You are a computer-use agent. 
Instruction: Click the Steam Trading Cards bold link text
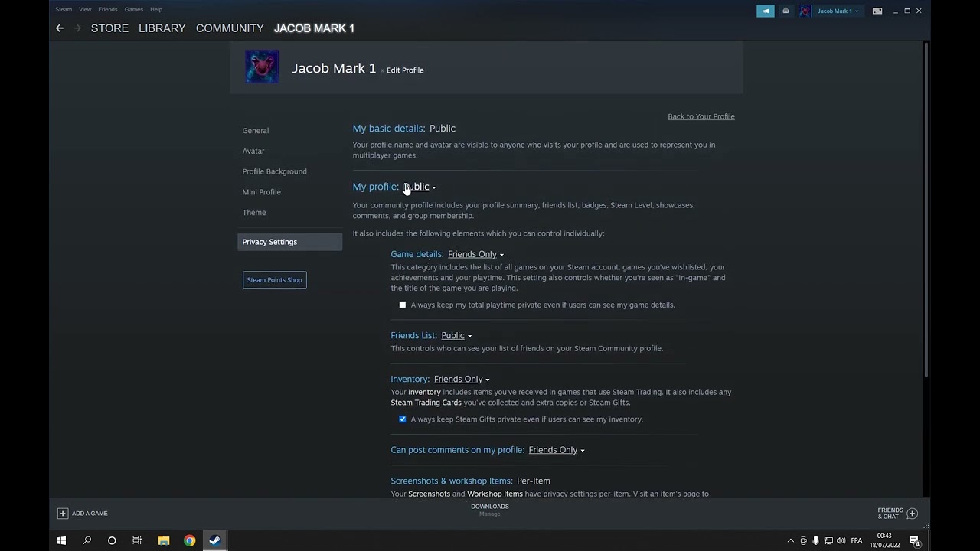coord(426,403)
